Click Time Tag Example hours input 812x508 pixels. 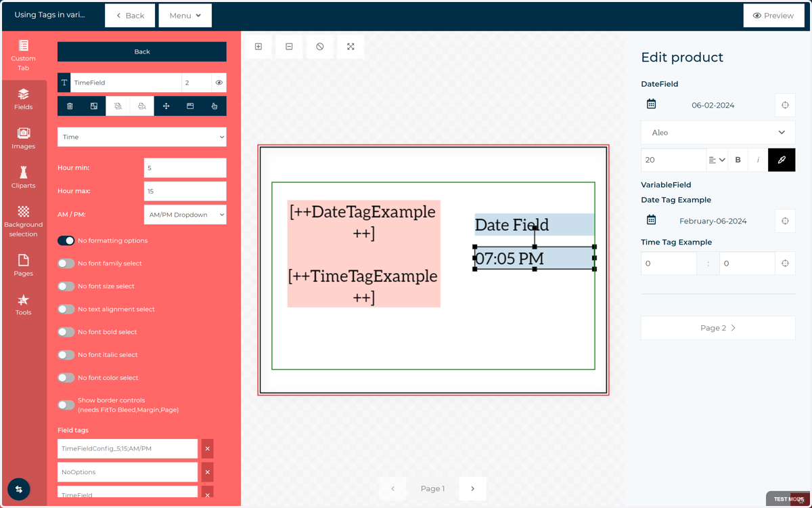pyautogui.click(x=669, y=263)
